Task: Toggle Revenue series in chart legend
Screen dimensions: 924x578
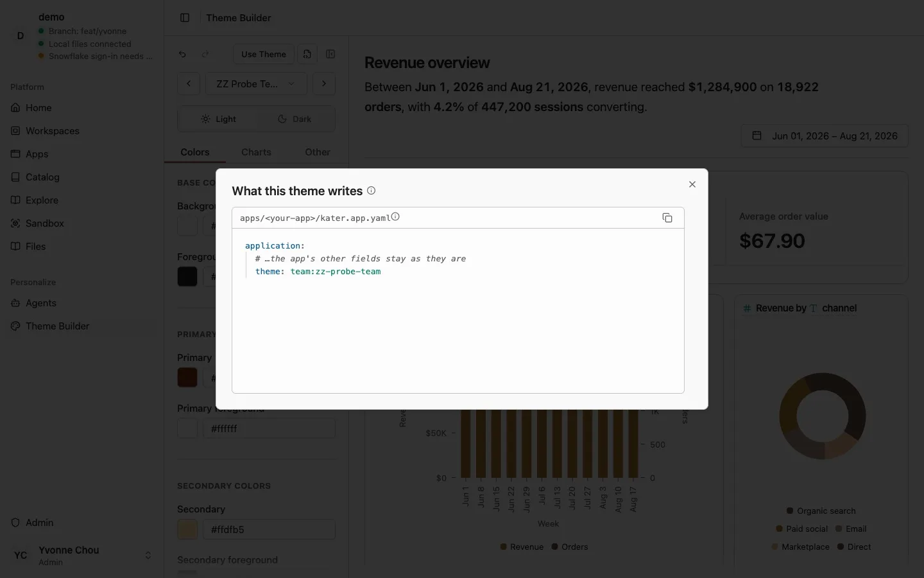Action: (x=522, y=547)
